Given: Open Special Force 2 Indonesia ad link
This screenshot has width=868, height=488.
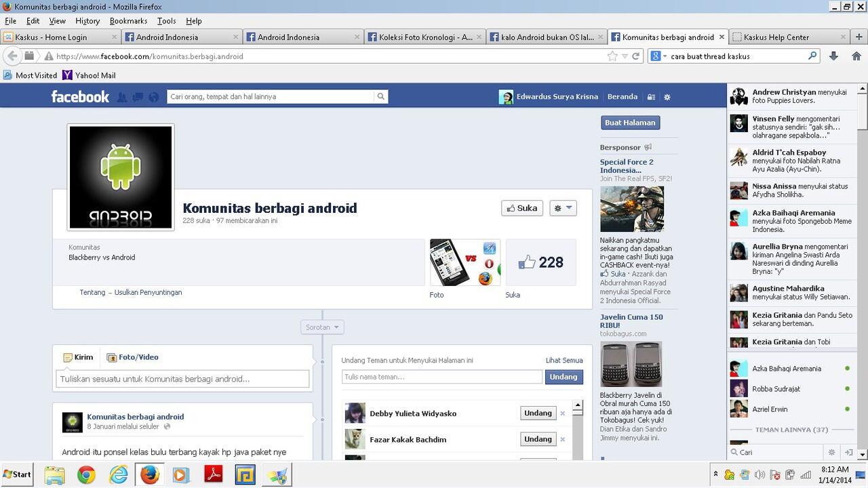Looking at the screenshot, I should (x=627, y=166).
